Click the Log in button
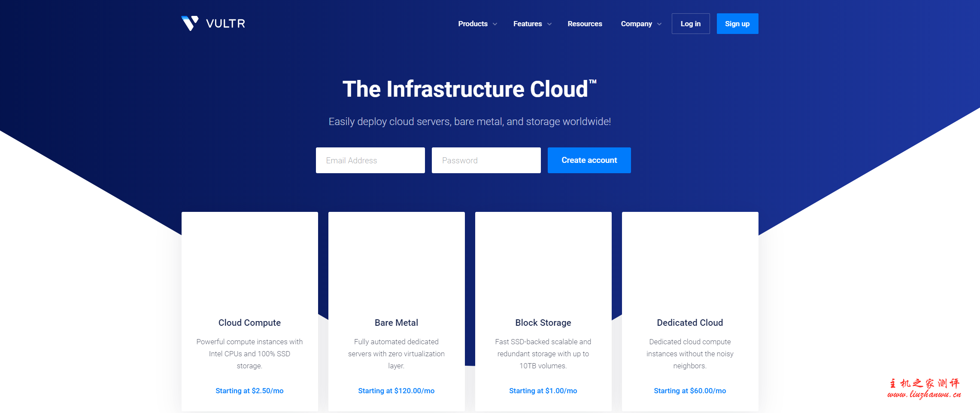This screenshot has height=413, width=980. (690, 24)
